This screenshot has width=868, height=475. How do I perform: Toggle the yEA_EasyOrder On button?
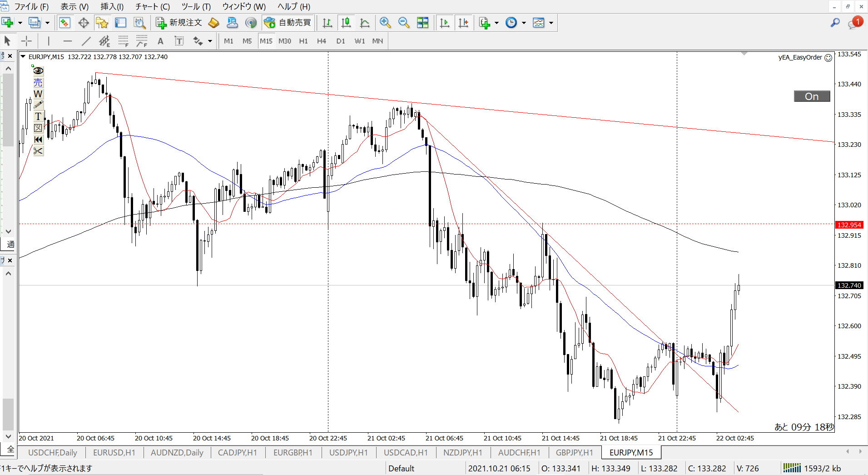tap(812, 96)
